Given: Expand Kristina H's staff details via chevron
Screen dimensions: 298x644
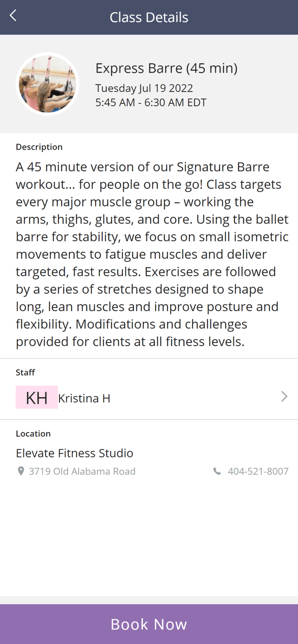Looking at the screenshot, I should 284,396.
